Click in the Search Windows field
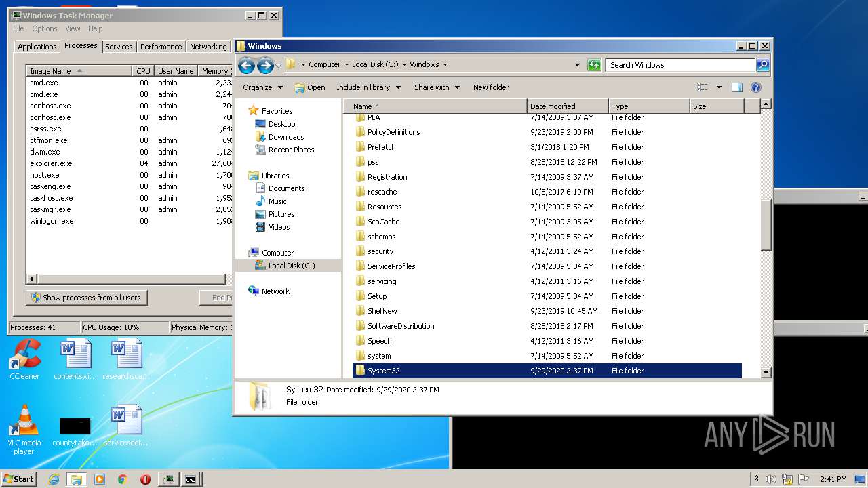 tap(680, 65)
